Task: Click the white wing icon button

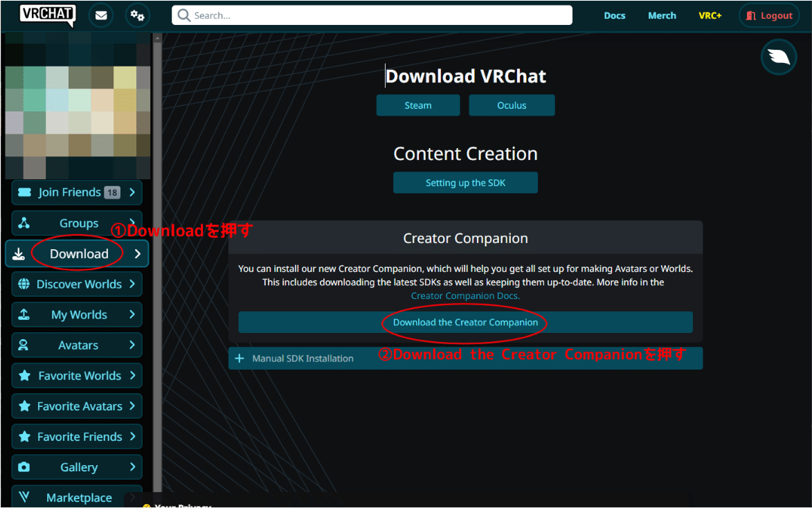Action: (779, 57)
